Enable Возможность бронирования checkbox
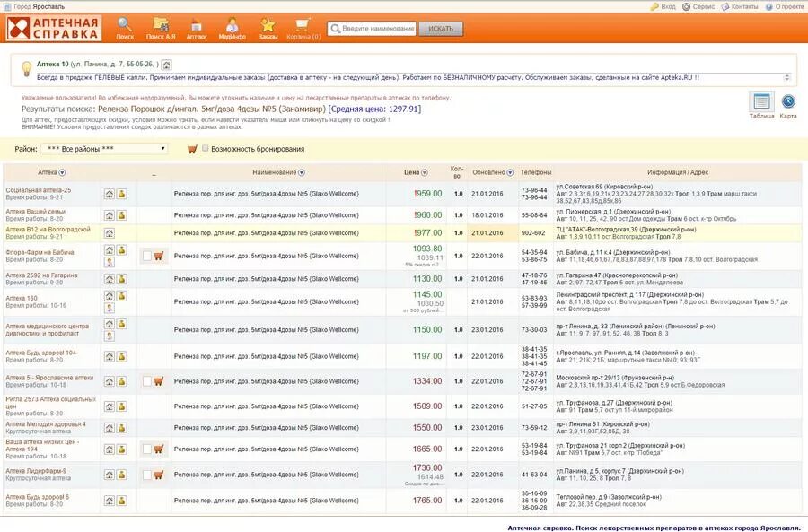Image resolution: width=808 pixels, height=532 pixels. coord(205,148)
